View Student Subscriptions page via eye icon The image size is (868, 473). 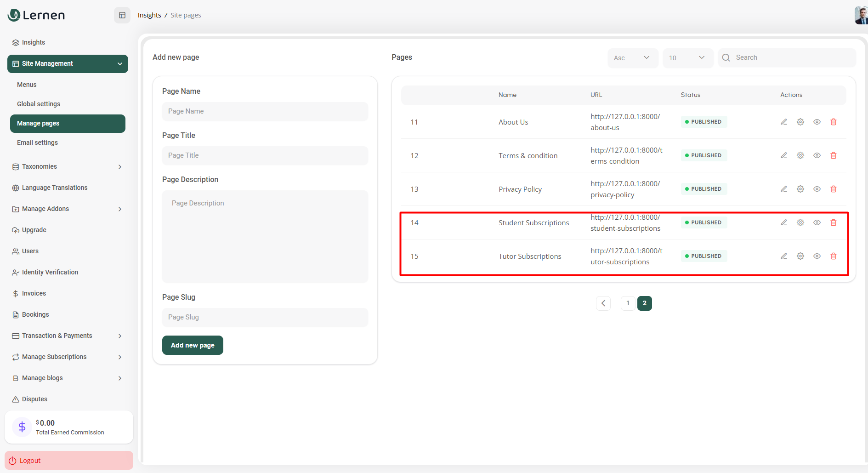(x=817, y=222)
